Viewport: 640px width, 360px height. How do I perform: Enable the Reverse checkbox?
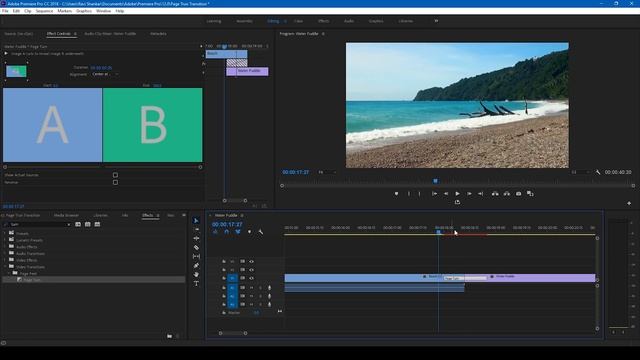[x=116, y=182]
